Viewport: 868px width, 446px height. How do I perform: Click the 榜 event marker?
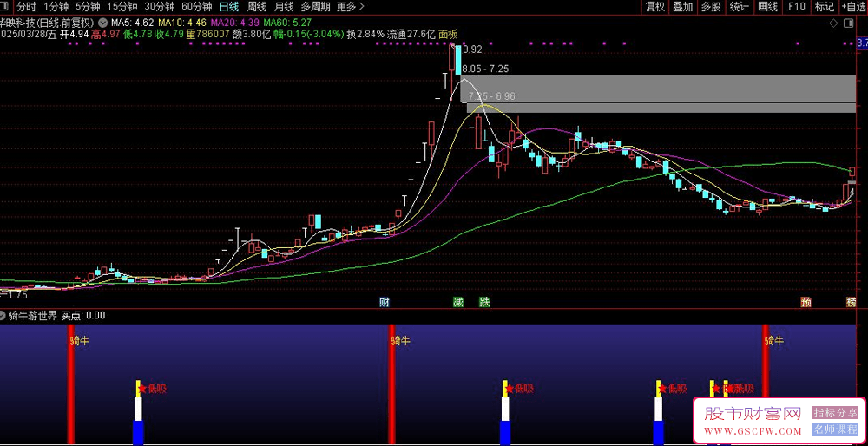pos(852,302)
